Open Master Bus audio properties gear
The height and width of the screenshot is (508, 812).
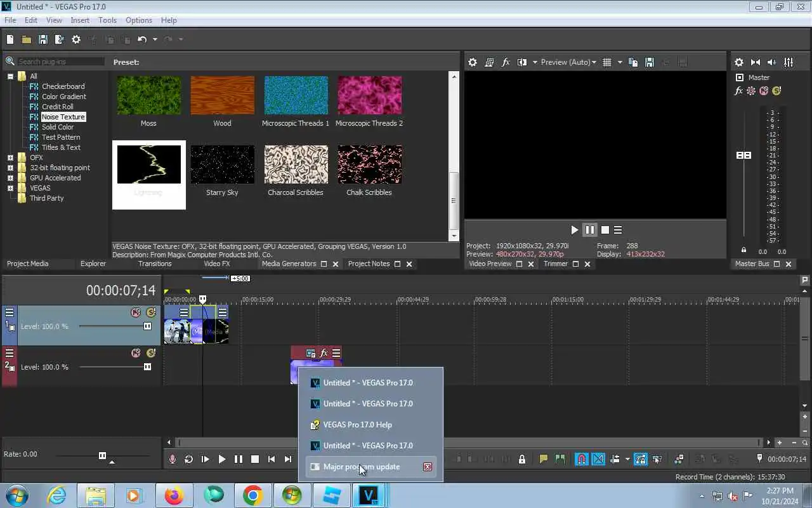point(739,62)
